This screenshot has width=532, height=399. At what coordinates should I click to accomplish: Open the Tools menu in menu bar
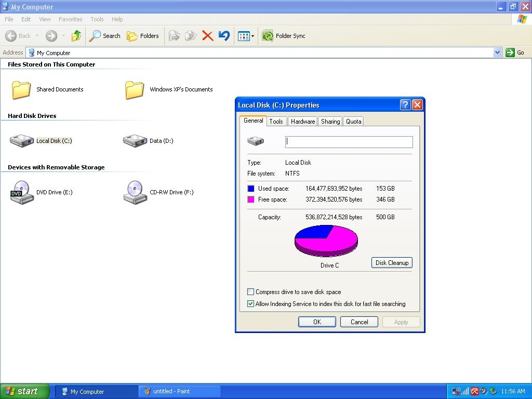coord(97,19)
